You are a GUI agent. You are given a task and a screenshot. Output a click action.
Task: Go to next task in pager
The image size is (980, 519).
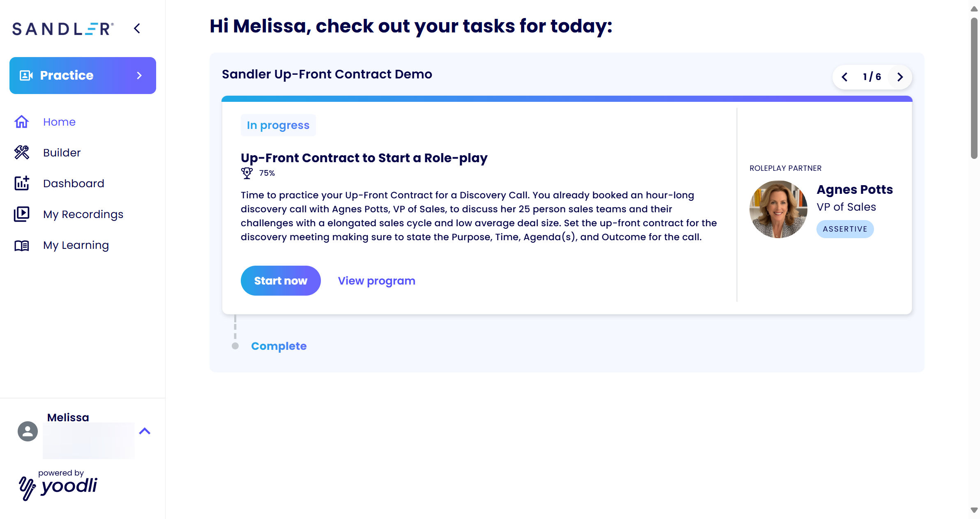click(899, 77)
